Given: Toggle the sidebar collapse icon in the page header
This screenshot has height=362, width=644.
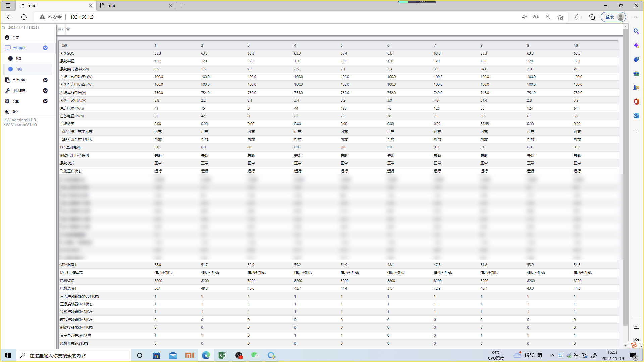Looking at the screenshot, I should click(x=60, y=29).
